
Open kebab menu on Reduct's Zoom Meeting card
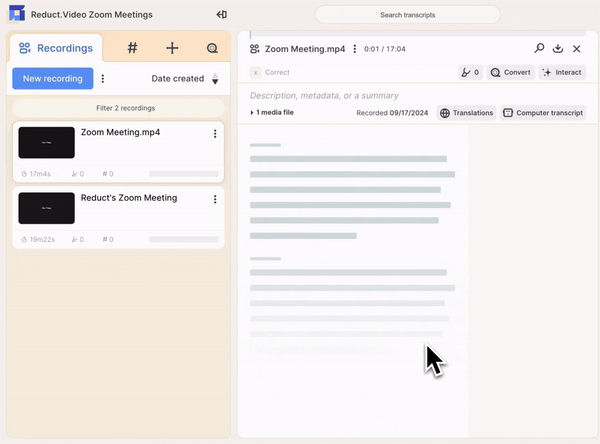(x=215, y=199)
